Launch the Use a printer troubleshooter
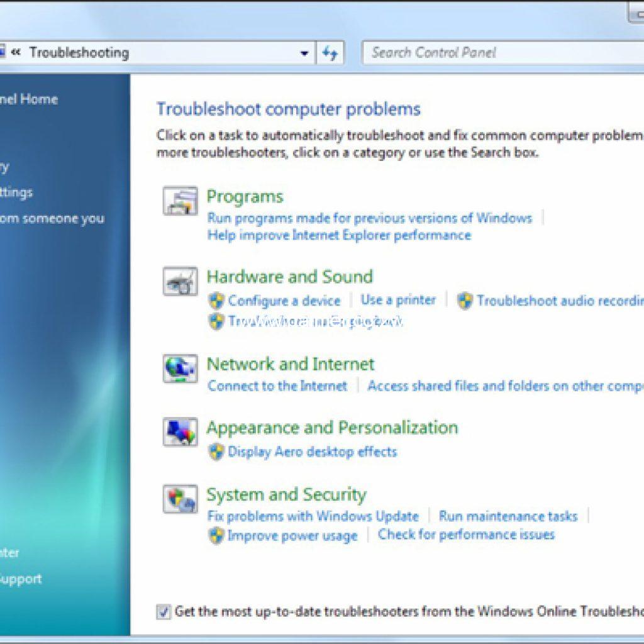Image resolution: width=644 pixels, height=644 pixels. click(x=398, y=300)
